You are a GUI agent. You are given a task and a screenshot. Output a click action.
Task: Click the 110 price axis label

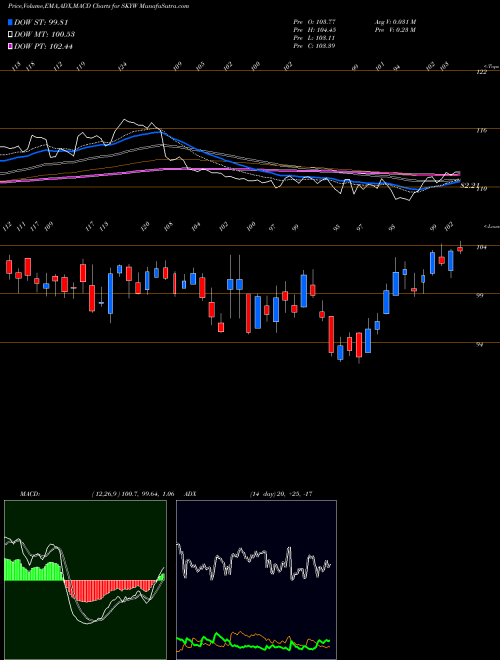pyautogui.click(x=481, y=189)
